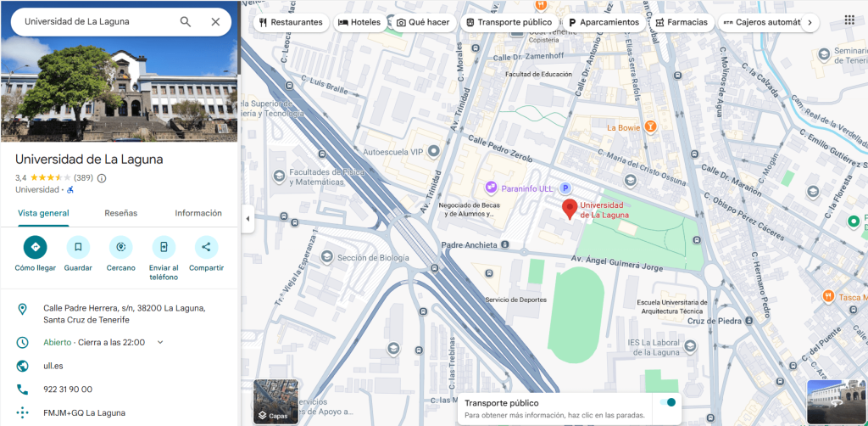Image resolution: width=868 pixels, height=426 pixels.
Task: Show more category chips with right arrow
Action: [810, 23]
